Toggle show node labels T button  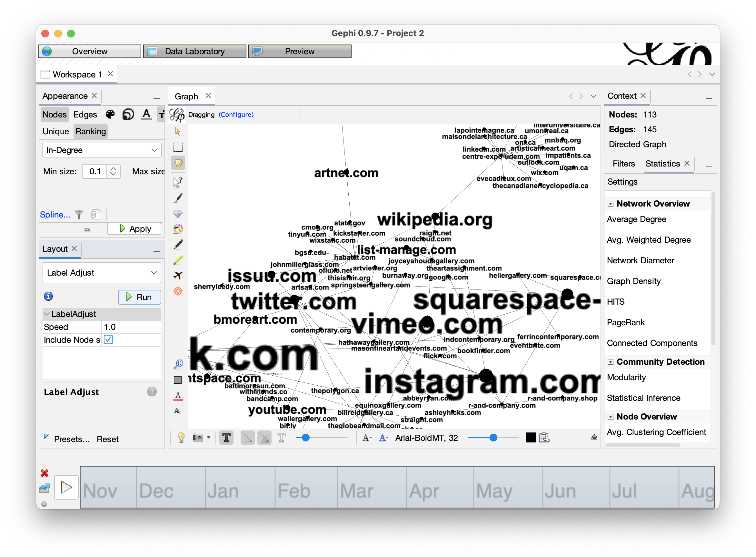tap(226, 438)
